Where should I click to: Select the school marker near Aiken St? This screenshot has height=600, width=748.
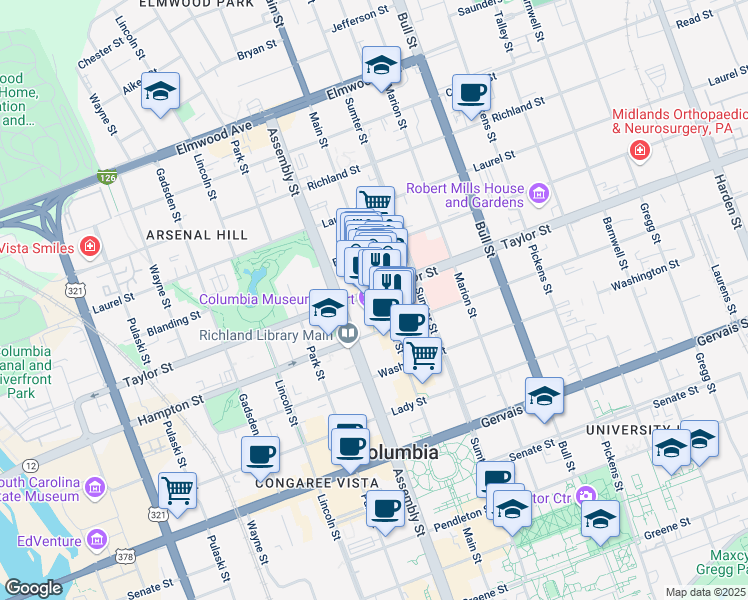pos(160,94)
